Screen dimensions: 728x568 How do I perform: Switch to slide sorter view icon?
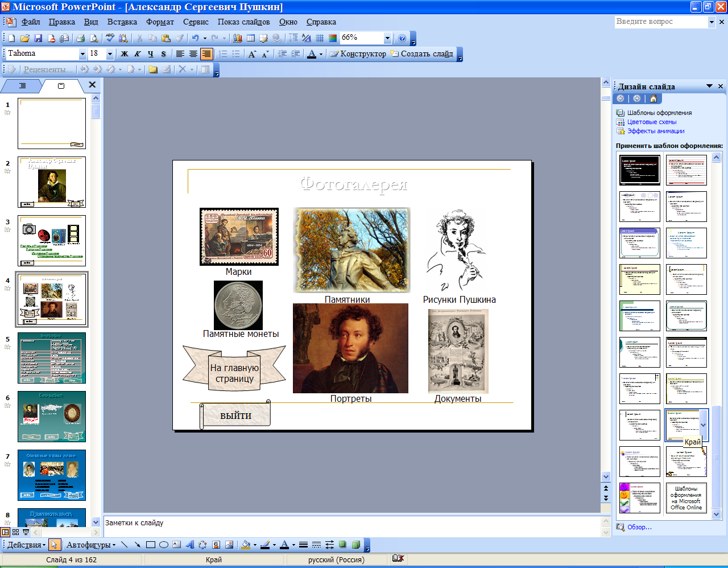coord(15,533)
